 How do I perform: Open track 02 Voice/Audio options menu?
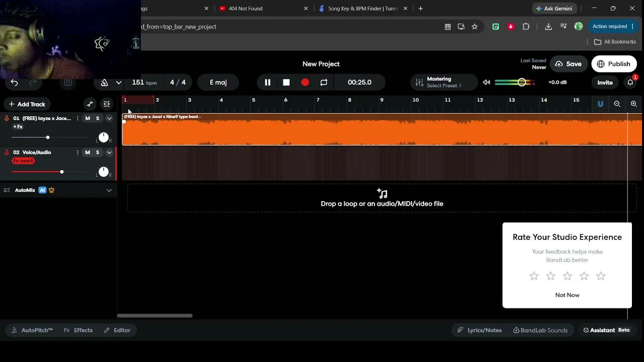77,152
